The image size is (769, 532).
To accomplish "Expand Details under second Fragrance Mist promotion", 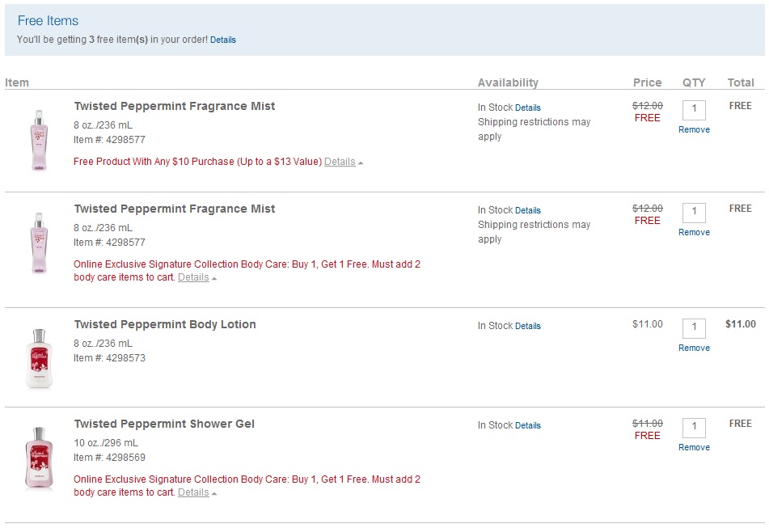I will tap(193, 277).
